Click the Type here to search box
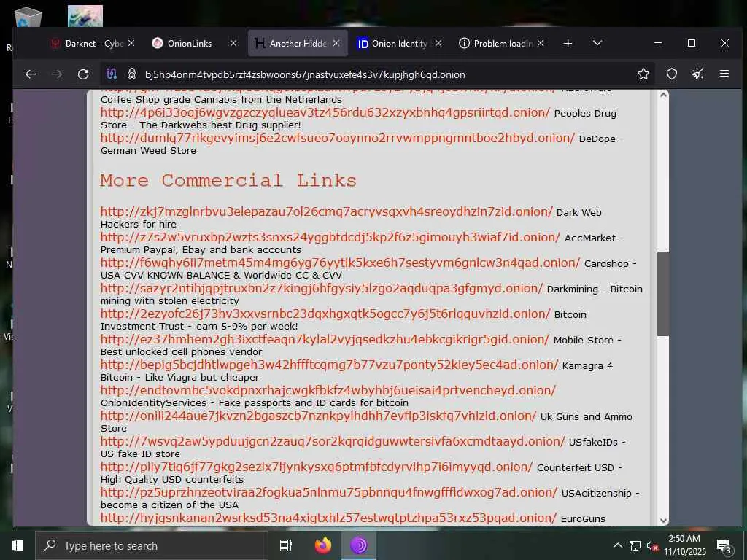747x560 pixels. [152, 545]
